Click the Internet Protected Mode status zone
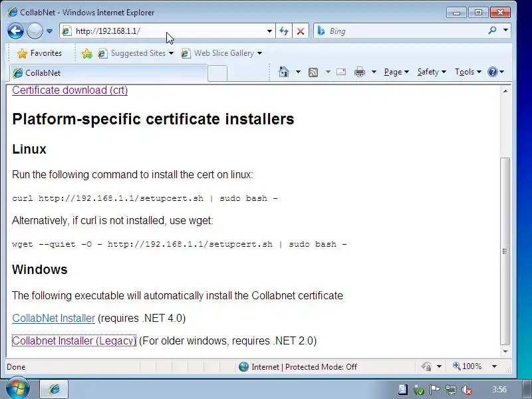The width and height of the screenshot is (532, 399). click(298, 367)
